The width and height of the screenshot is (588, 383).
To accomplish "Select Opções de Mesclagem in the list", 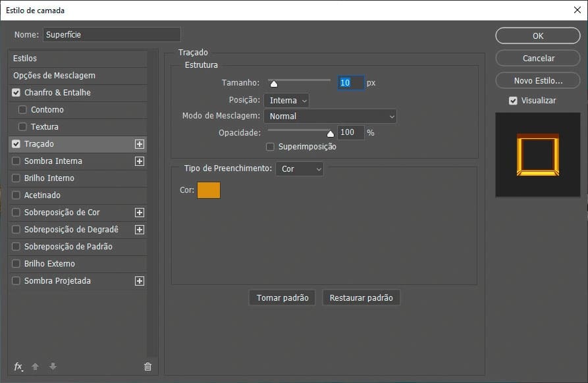I will tap(54, 76).
